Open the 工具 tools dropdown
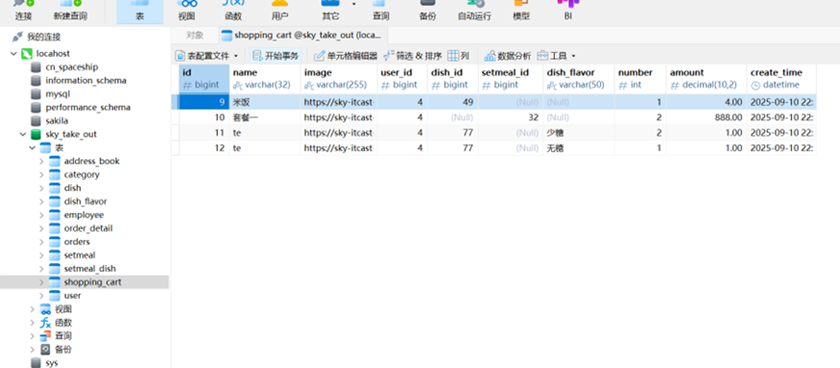840x368 pixels. pyautogui.click(x=556, y=56)
